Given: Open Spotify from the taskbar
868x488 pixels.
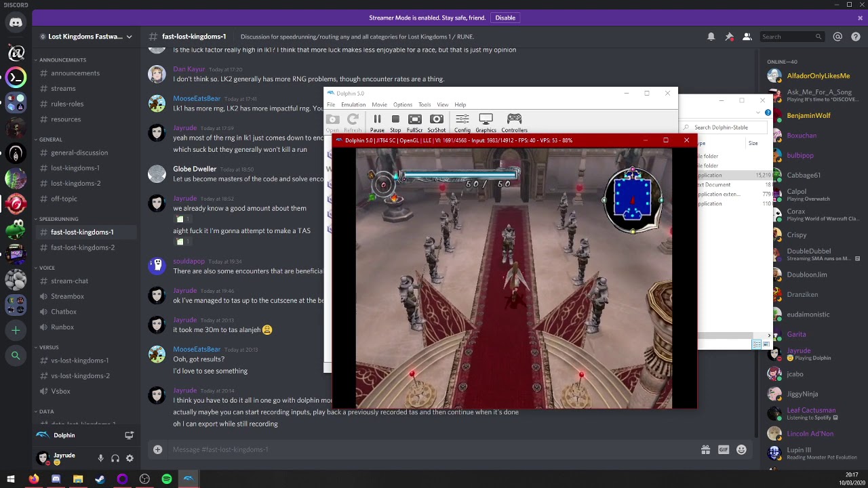Looking at the screenshot, I should [x=167, y=479].
